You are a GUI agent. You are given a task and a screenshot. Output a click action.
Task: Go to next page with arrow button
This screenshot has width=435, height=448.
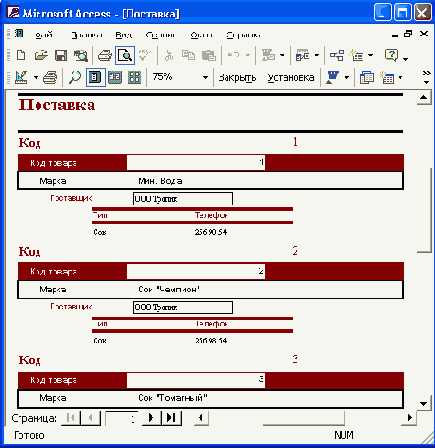coord(151,417)
